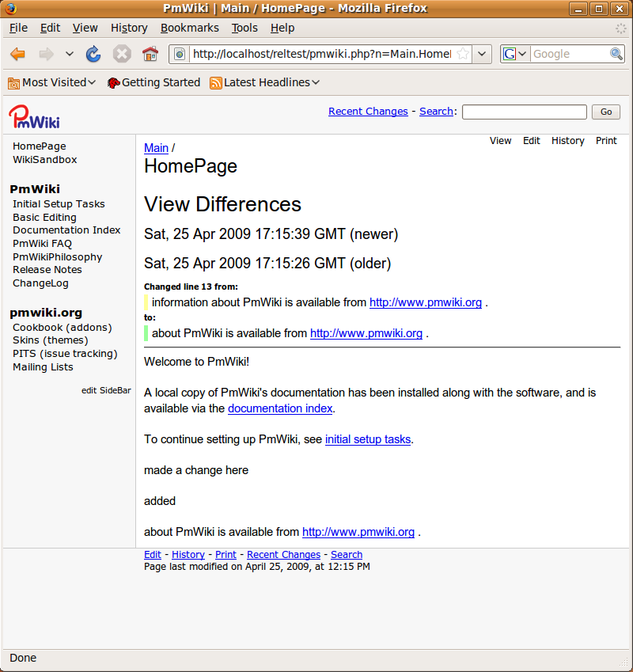Open Cookbook (addons) sidebar link
The height and width of the screenshot is (672, 633).
click(62, 328)
